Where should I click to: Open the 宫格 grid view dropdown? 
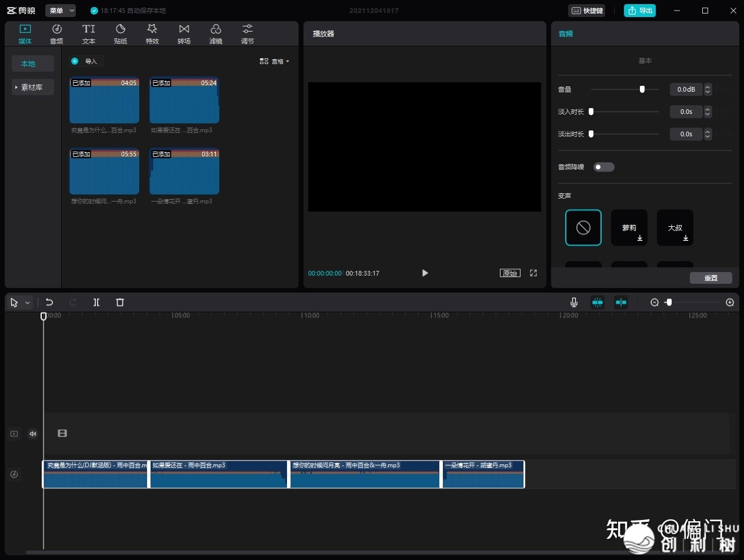(275, 61)
